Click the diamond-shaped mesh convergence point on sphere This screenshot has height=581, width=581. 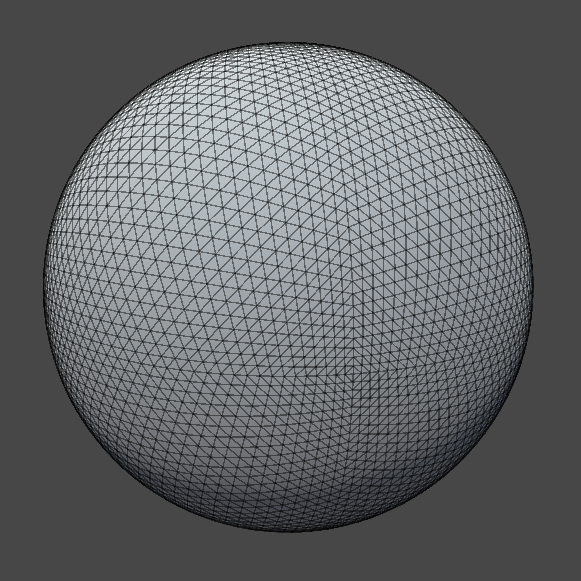tap(352, 376)
